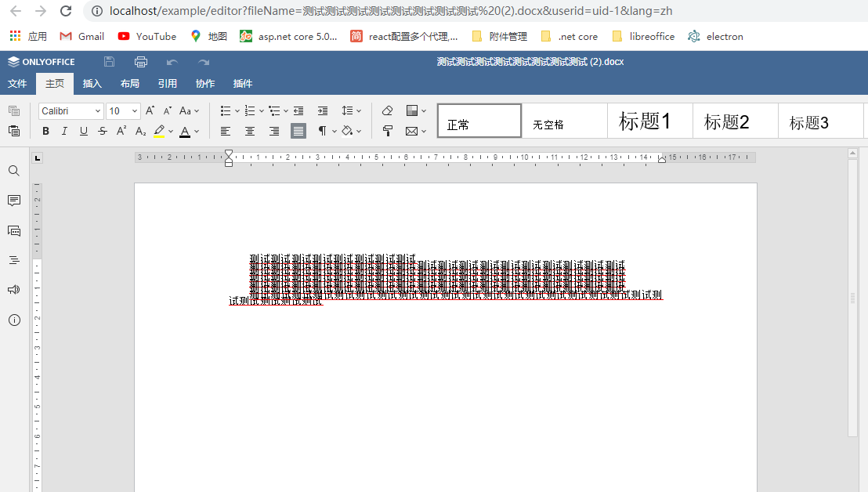Apply the font color with the A icon
The image size is (868, 492).
pos(185,131)
